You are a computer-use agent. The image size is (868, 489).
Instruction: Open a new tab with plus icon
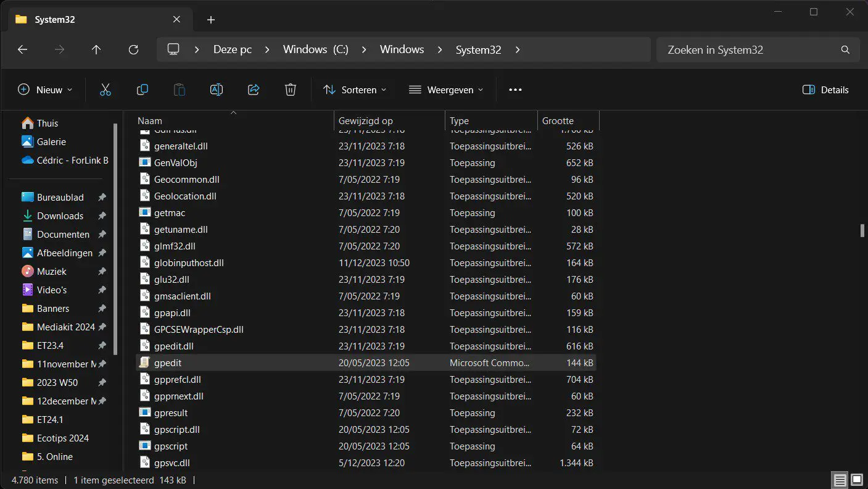pyautogui.click(x=211, y=20)
